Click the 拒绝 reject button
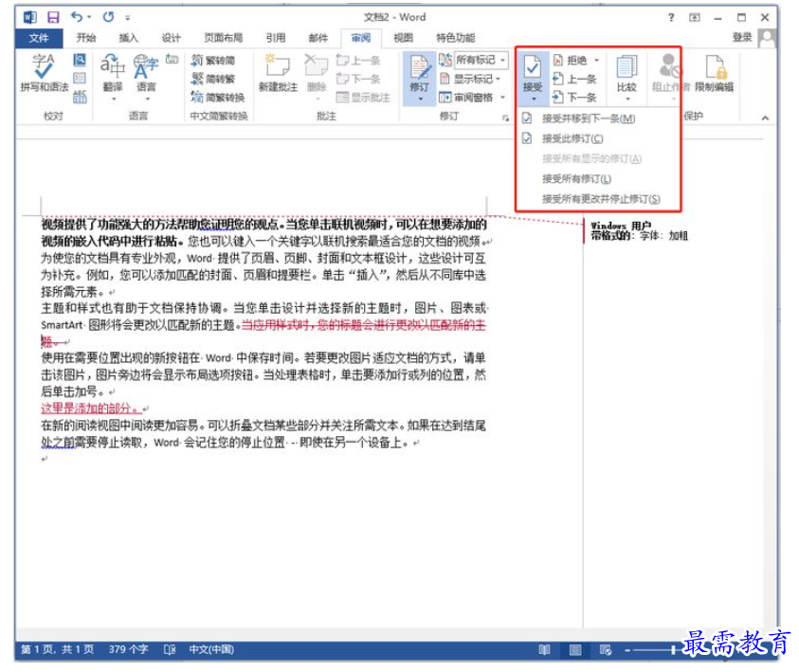799x672 pixels. (571, 60)
